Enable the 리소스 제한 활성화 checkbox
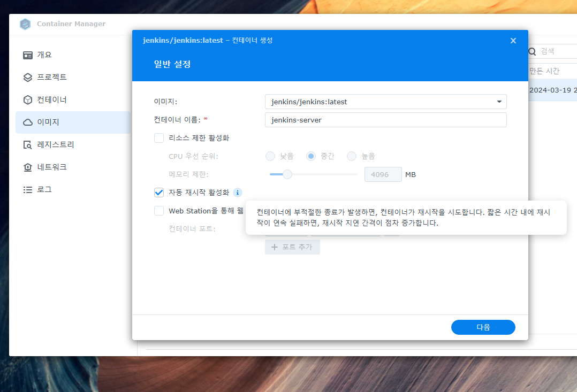 pos(159,138)
